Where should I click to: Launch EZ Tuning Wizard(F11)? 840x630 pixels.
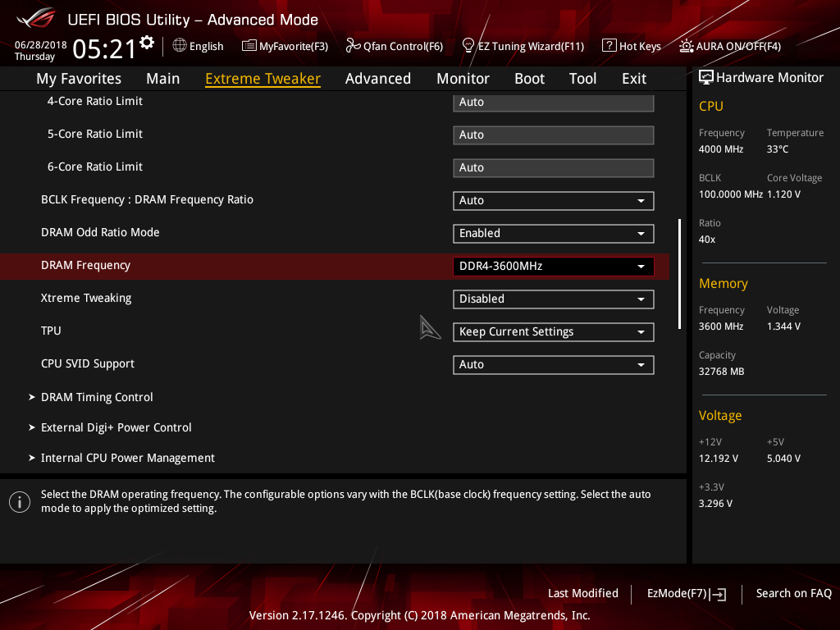point(531,47)
